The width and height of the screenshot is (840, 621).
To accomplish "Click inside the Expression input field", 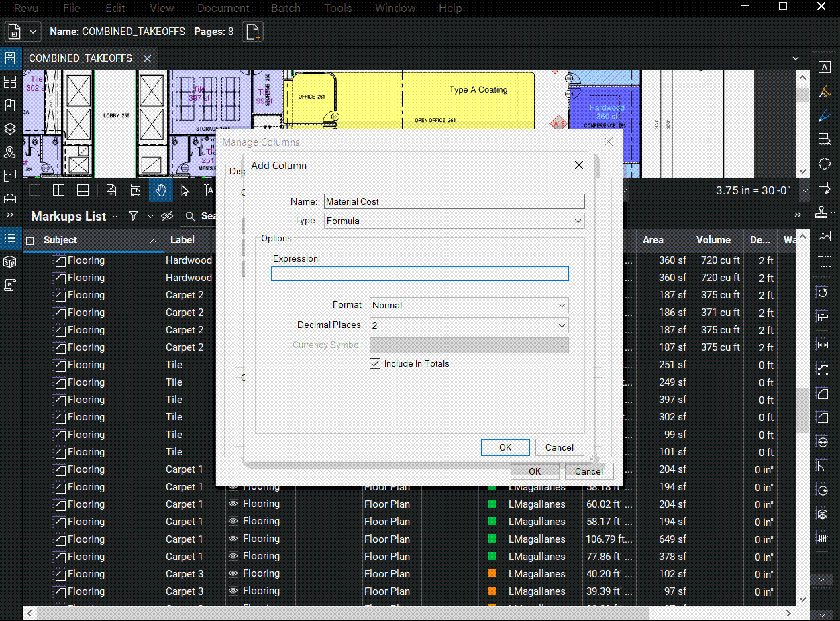I will click(419, 274).
